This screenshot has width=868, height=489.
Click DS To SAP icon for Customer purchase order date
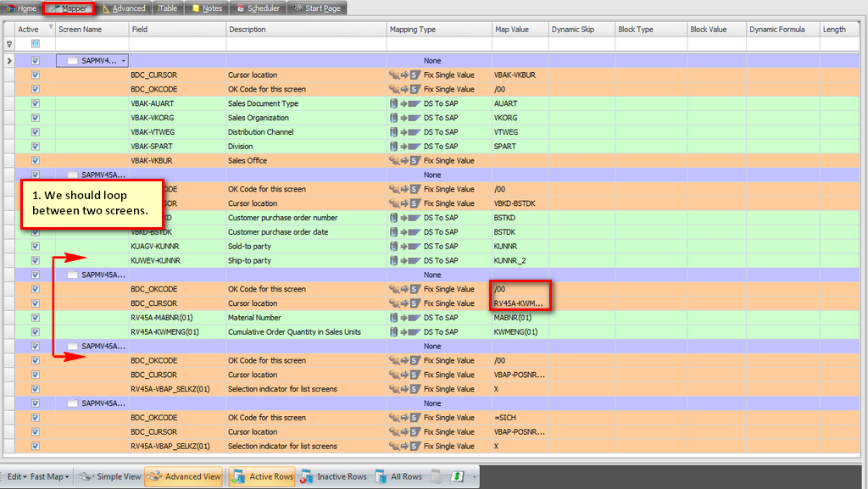pyautogui.click(x=404, y=231)
